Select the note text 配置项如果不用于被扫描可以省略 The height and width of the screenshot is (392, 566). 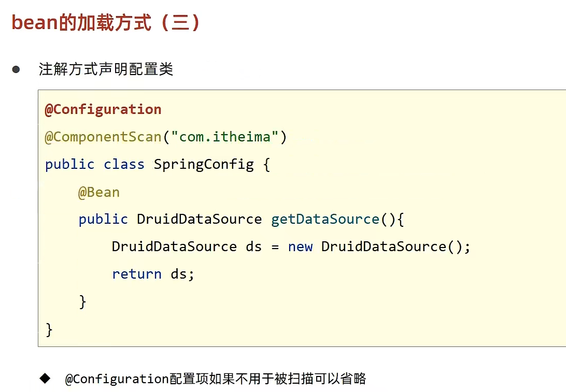pyautogui.click(x=267, y=379)
